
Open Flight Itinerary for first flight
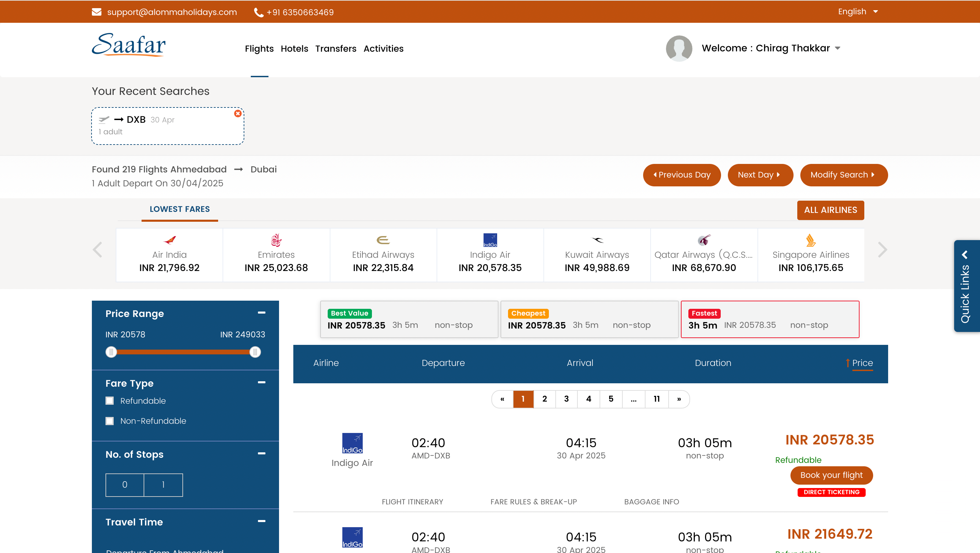pyautogui.click(x=412, y=502)
